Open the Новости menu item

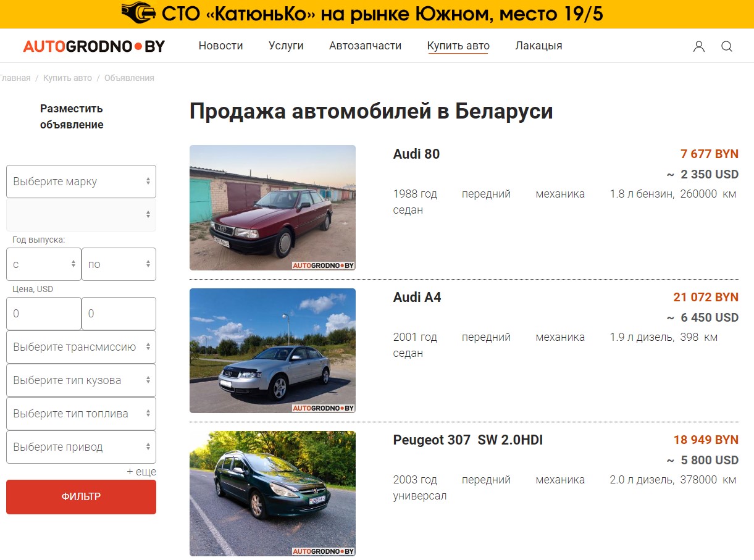[x=220, y=46]
